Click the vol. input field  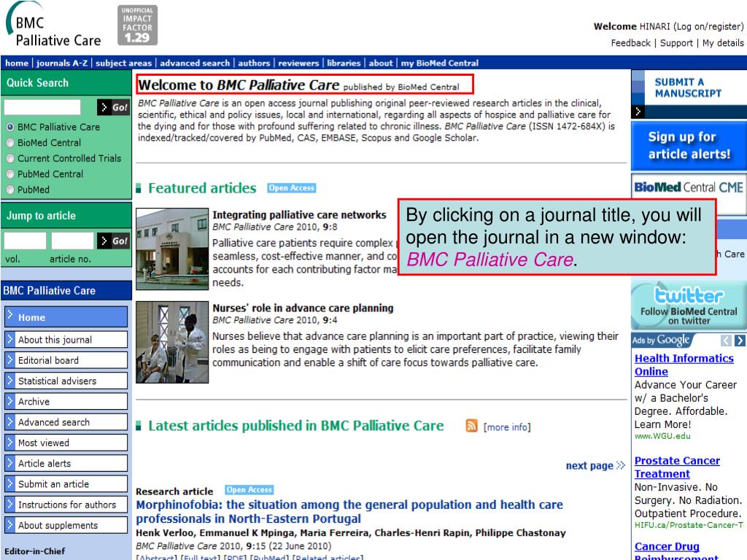click(x=25, y=241)
